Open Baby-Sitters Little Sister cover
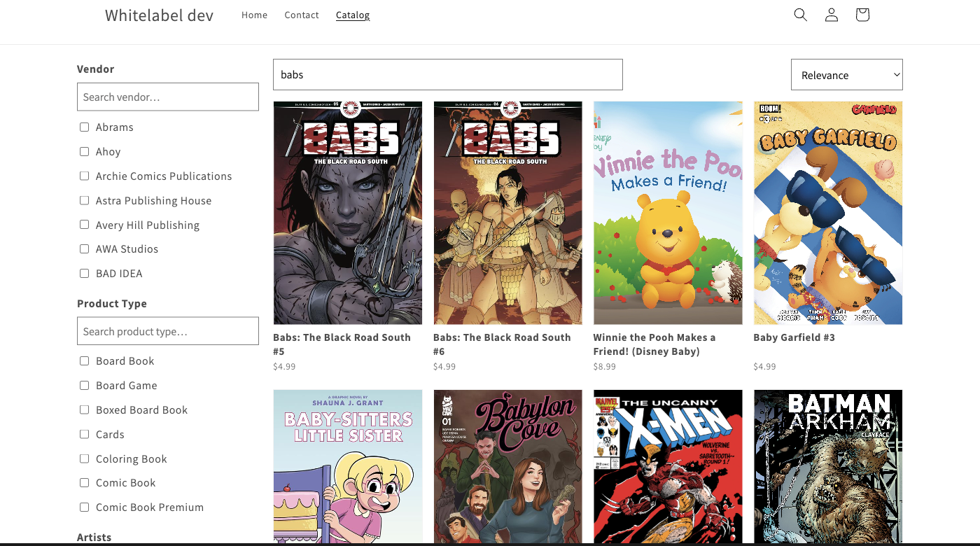The image size is (980, 546). (x=348, y=466)
